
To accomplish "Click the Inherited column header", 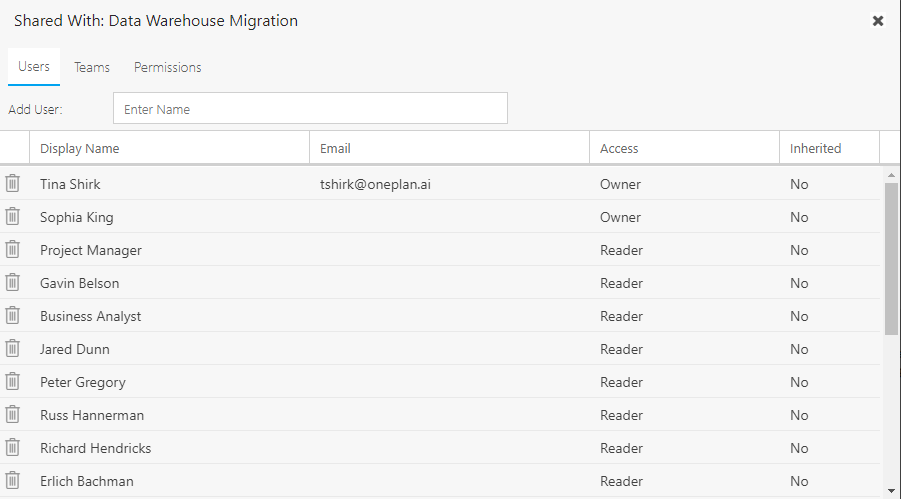I will tap(829, 148).
